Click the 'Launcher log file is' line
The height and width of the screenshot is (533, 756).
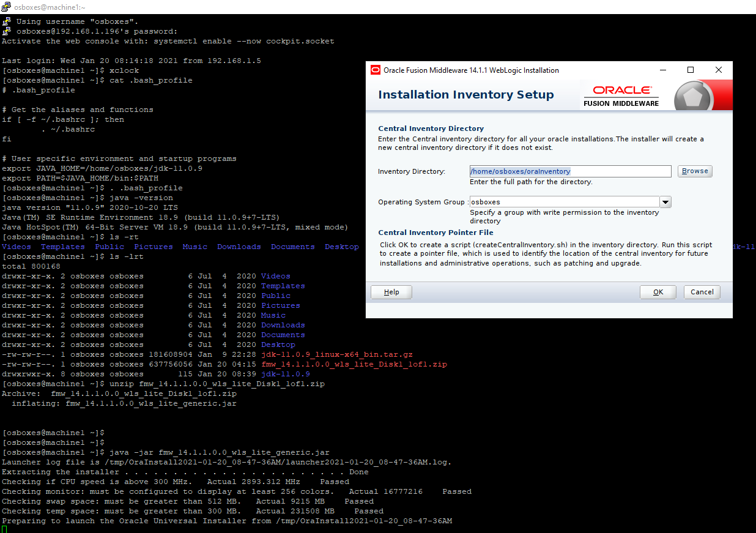tap(227, 462)
